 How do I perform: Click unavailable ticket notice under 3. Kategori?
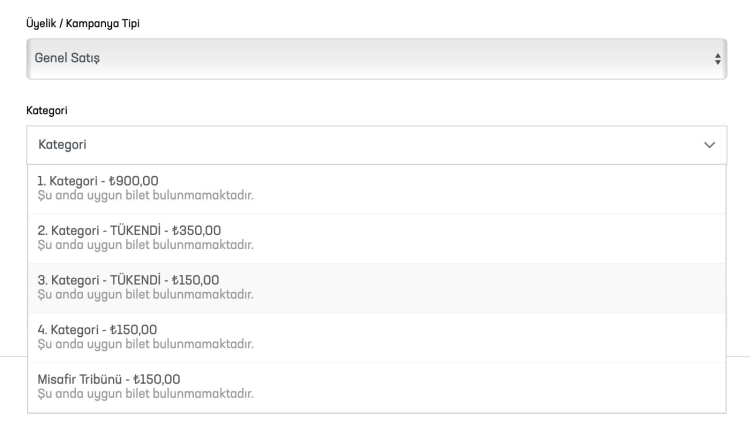145,295
